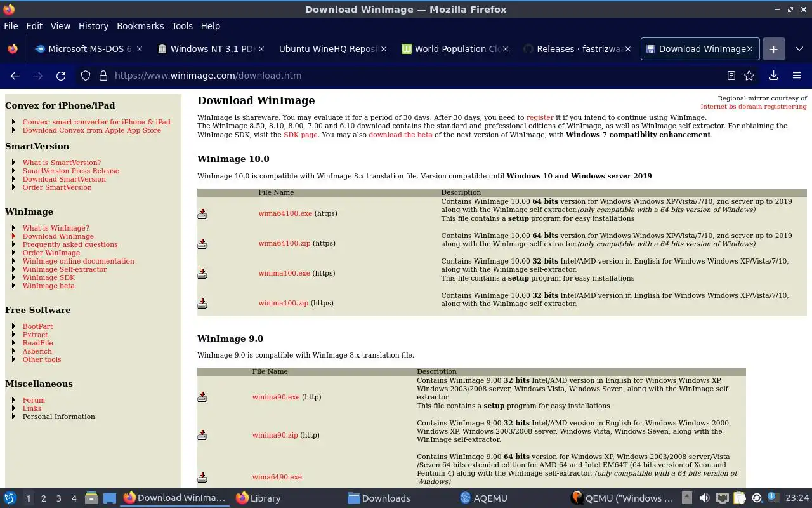Open the Firefox hamburger application menu
This screenshot has width=812, height=508.
pyautogui.click(x=797, y=76)
